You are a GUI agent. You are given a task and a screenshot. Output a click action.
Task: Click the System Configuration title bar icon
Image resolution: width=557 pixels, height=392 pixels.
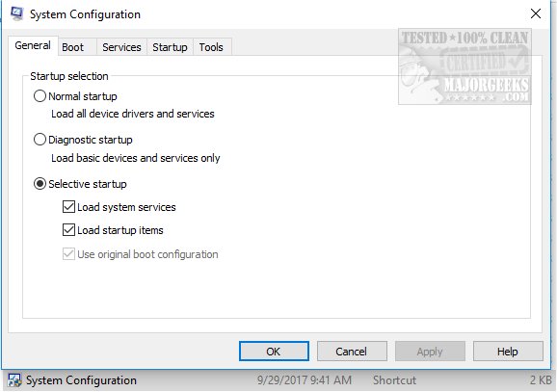tap(16, 13)
